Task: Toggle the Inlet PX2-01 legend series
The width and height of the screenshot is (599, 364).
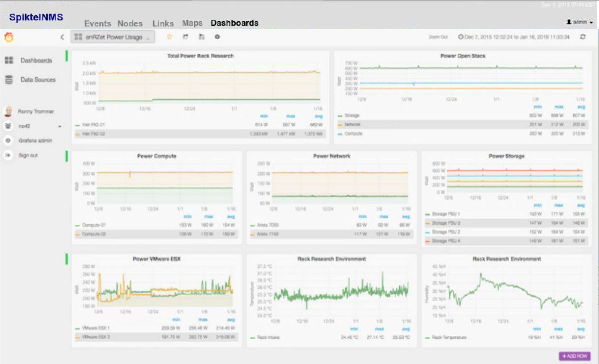Action: click(93, 125)
